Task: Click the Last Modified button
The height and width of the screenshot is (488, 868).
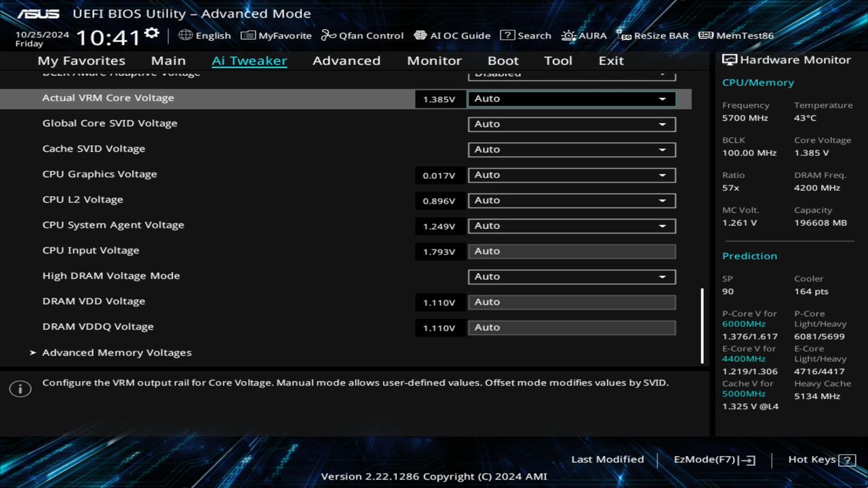Action: (608, 460)
